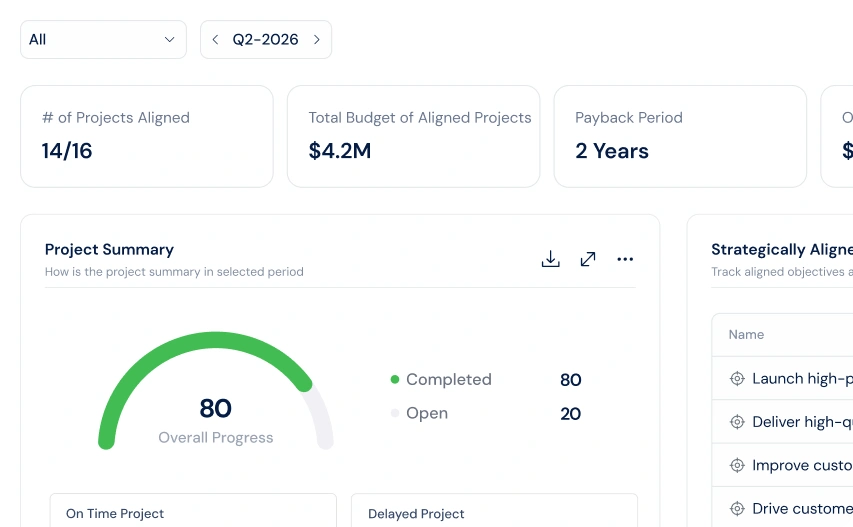Select the Q2-2026 period label
Viewport: 853px width, 527px height.
265,40
